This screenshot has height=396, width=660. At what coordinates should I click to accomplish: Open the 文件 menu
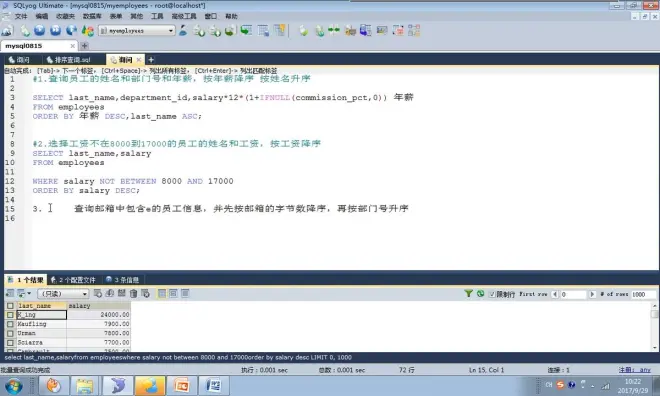tap(21, 16)
